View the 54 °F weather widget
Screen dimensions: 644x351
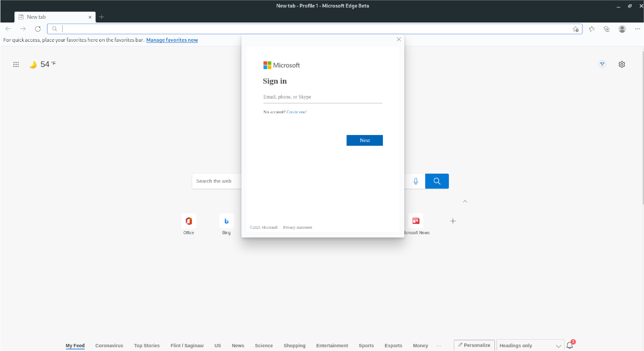42,64
